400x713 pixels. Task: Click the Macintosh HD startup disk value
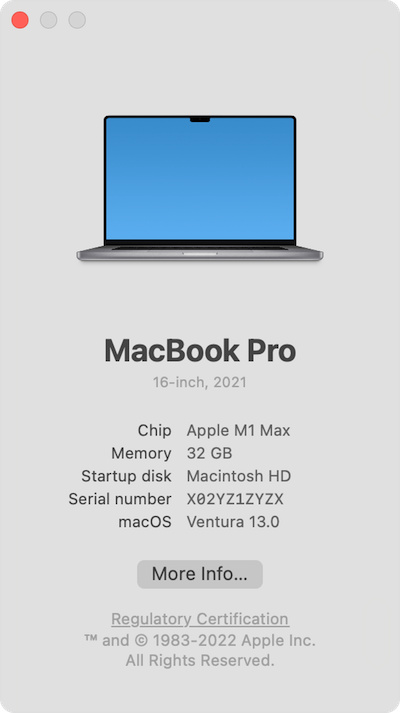tap(239, 476)
